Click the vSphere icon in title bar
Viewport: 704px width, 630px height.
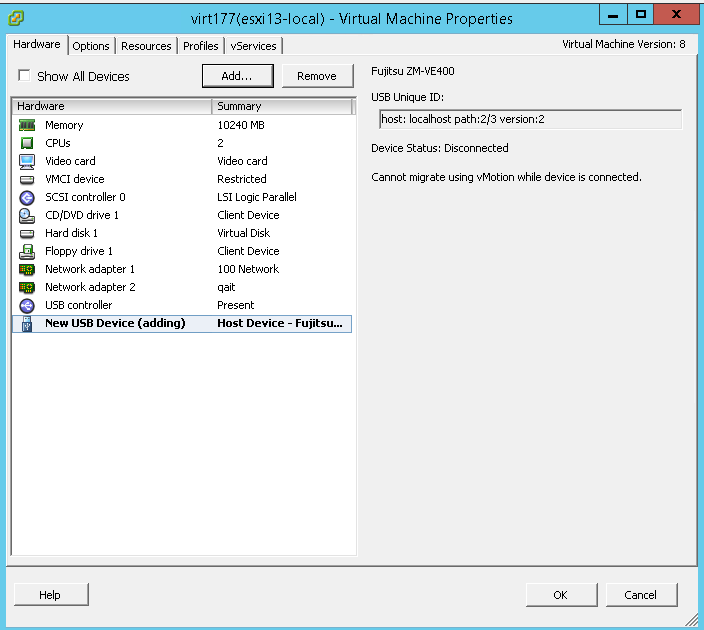click(x=16, y=18)
